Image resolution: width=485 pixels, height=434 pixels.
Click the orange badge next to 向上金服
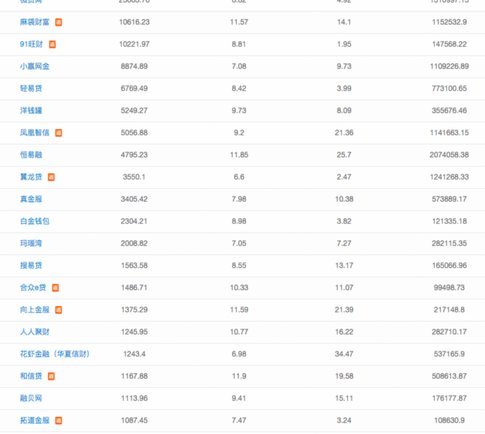(x=58, y=310)
